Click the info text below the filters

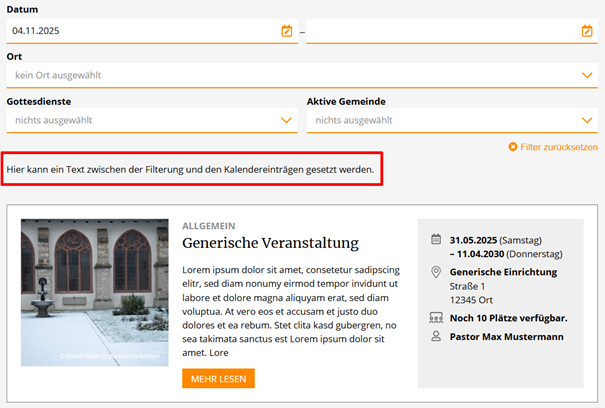click(x=190, y=170)
